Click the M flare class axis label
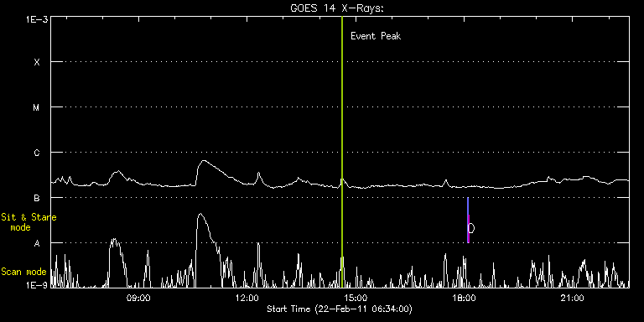 pyautogui.click(x=37, y=107)
